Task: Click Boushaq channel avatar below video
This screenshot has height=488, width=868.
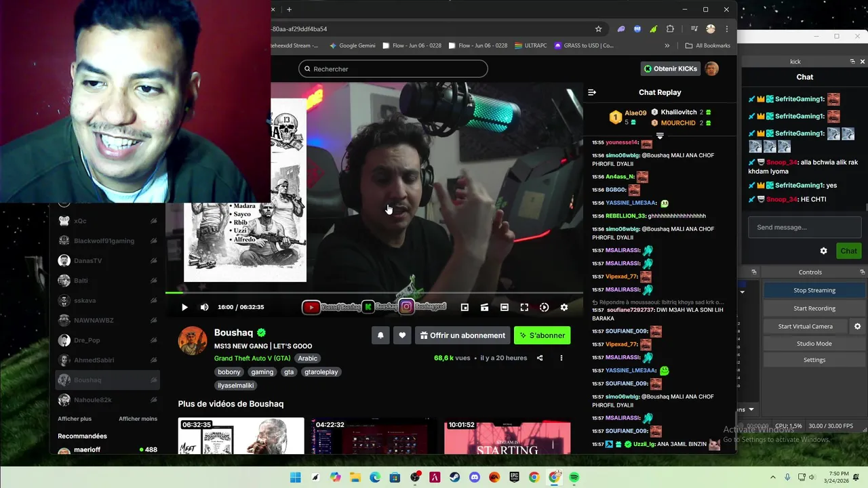Action: (x=193, y=340)
